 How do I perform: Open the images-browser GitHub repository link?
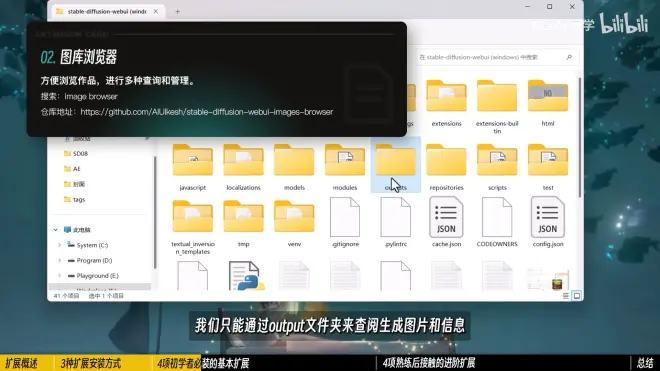click(x=207, y=112)
